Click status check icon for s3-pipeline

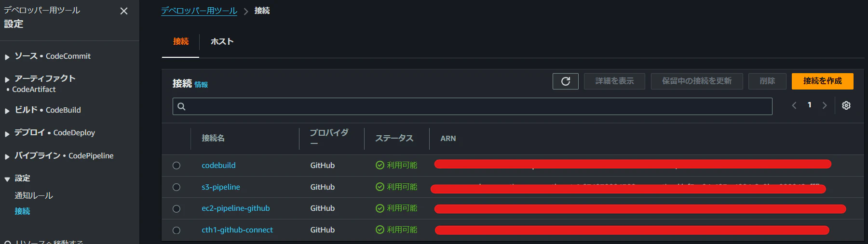click(x=380, y=187)
